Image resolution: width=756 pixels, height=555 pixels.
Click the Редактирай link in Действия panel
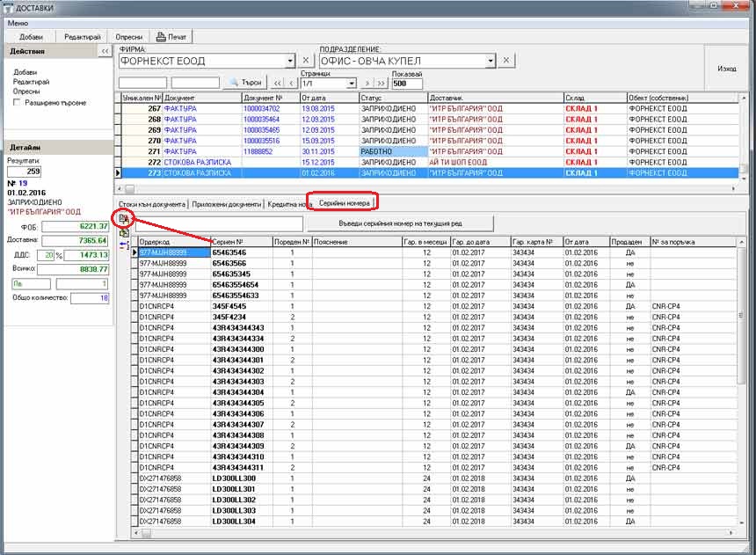pos(31,82)
